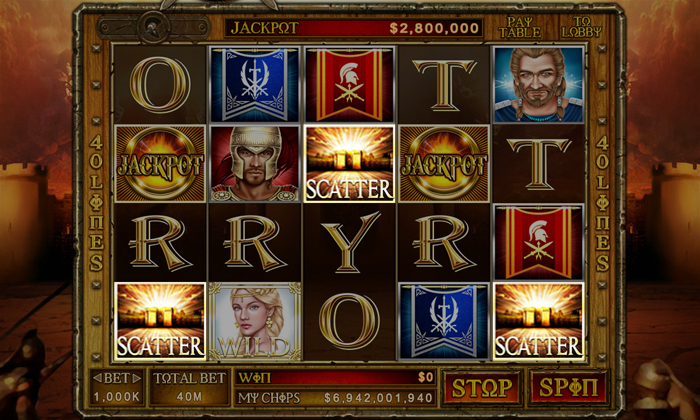Image resolution: width=700 pixels, height=420 pixels.
Task: Tap the first-reel Jackpot coin symbol
Action: (160, 163)
